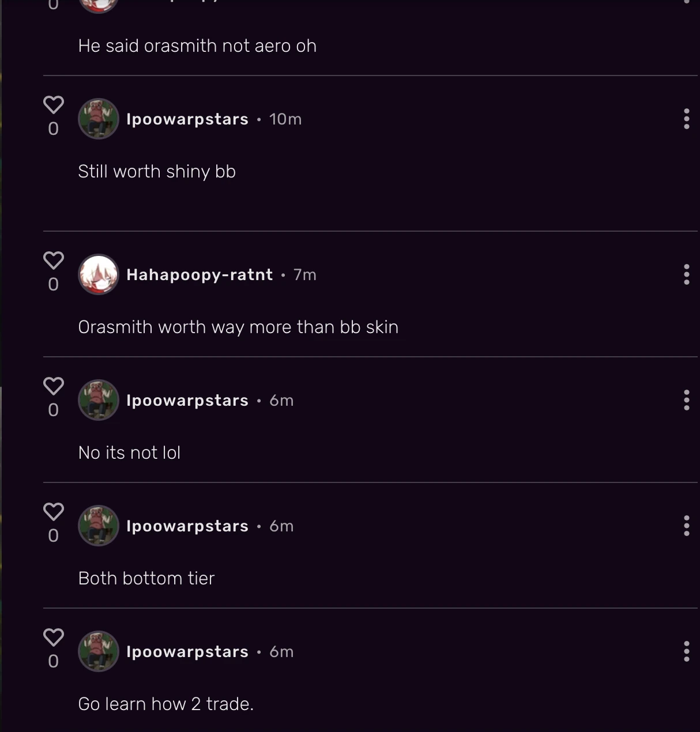Click the avatar beside "Both bottom tier"
This screenshot has width=700, height=732.
click(x=99, y=525)
